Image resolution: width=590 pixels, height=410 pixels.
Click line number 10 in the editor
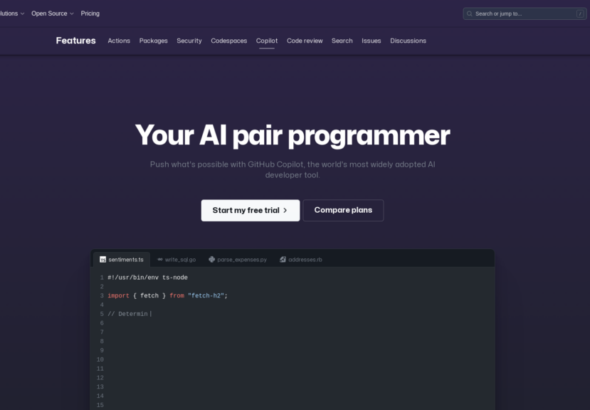[x=100, y=360]
